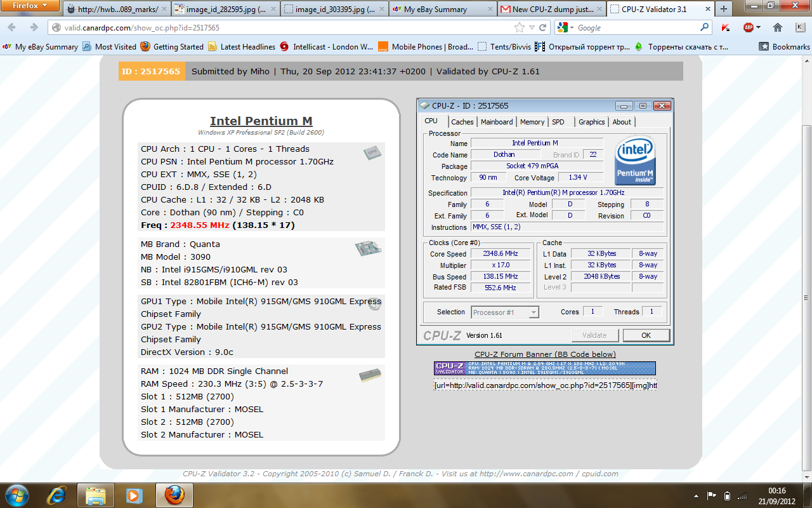This screenshot has height=508, width=812.
Task: Click the Action Center flag tray icon
Action: (x=712, y=495)
